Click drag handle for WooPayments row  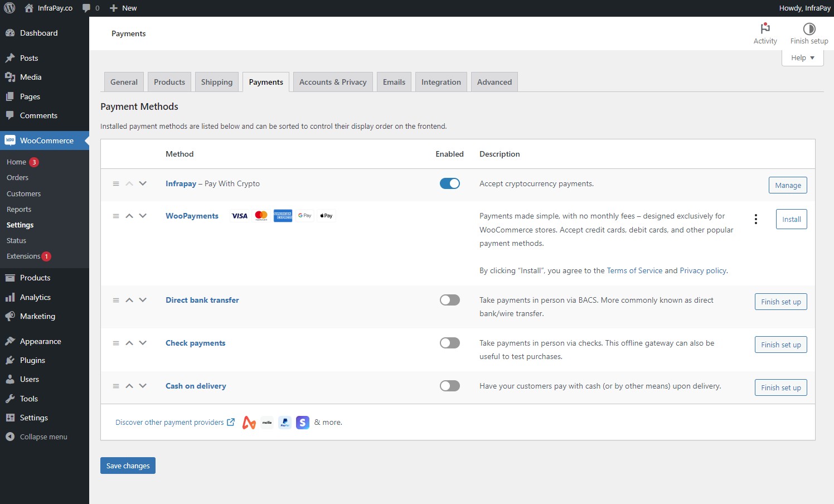tap(116, 216)
